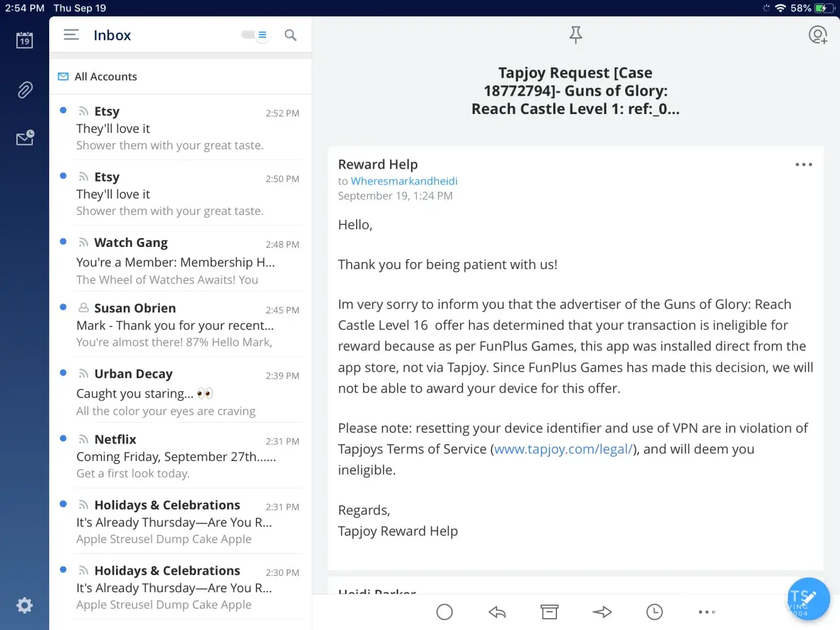Tap the Reward Help sender name
The height and width of the screenshot is (630, 840).
pyautogui.click(x=378, y=164)
